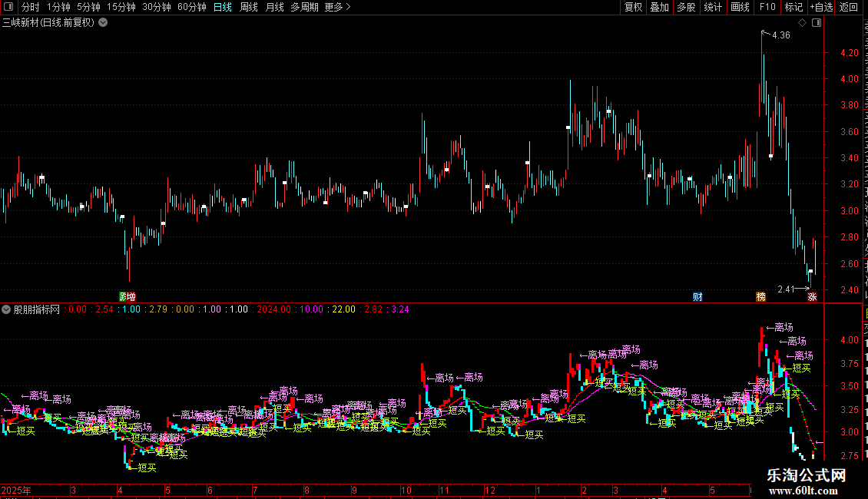The height and width of the screenshot is (499, 868).
Task: Click the 标记 mark button
Action: tap(793, 7)
